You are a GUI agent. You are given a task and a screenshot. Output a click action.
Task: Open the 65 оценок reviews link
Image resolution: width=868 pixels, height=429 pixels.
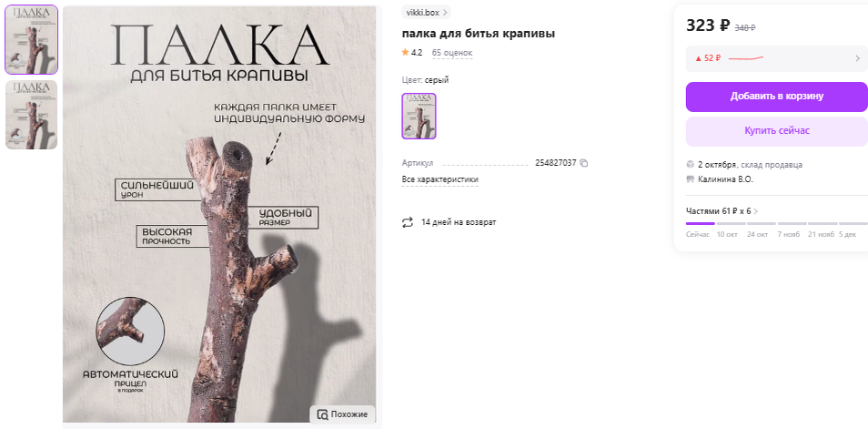tap(452, 53)
